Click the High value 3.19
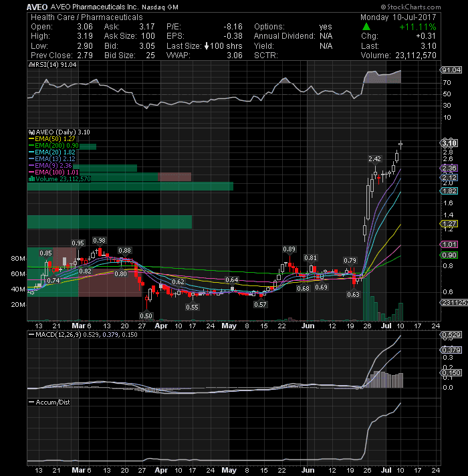 [x=85, y=36]
